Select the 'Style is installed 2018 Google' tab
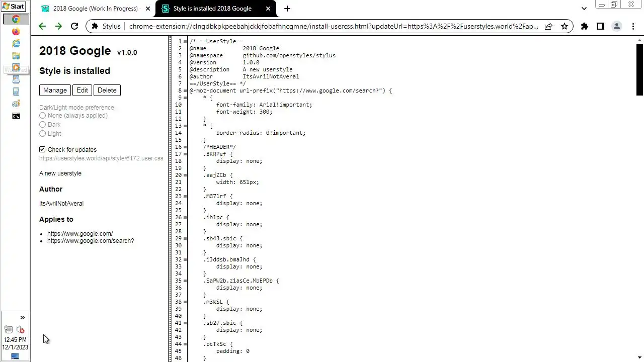 tap(216, 9)
